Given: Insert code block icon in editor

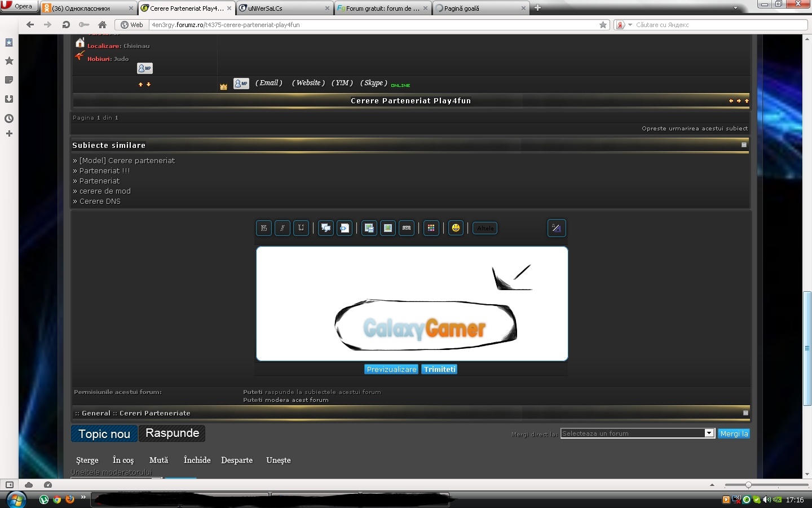Looking at the screenshot, I should (345, 228).
